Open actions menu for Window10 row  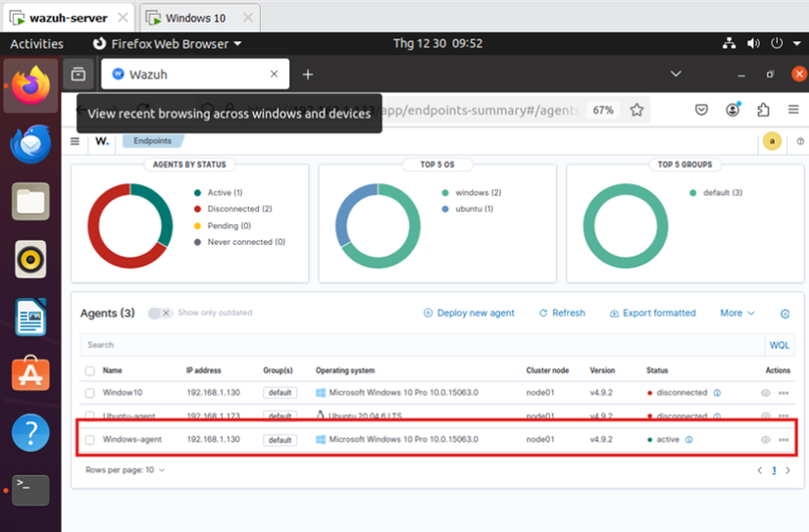(784, 393)
